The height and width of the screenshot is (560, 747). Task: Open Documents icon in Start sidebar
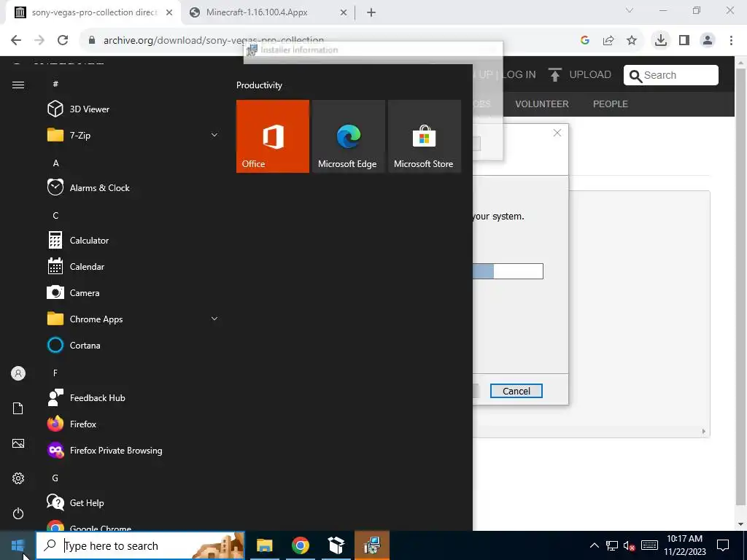18,408
